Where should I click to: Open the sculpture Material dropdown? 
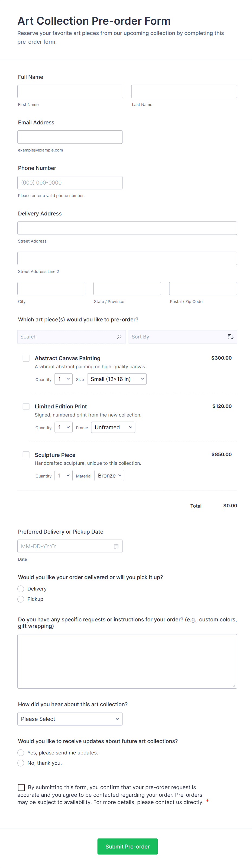[x=109, y=475]
